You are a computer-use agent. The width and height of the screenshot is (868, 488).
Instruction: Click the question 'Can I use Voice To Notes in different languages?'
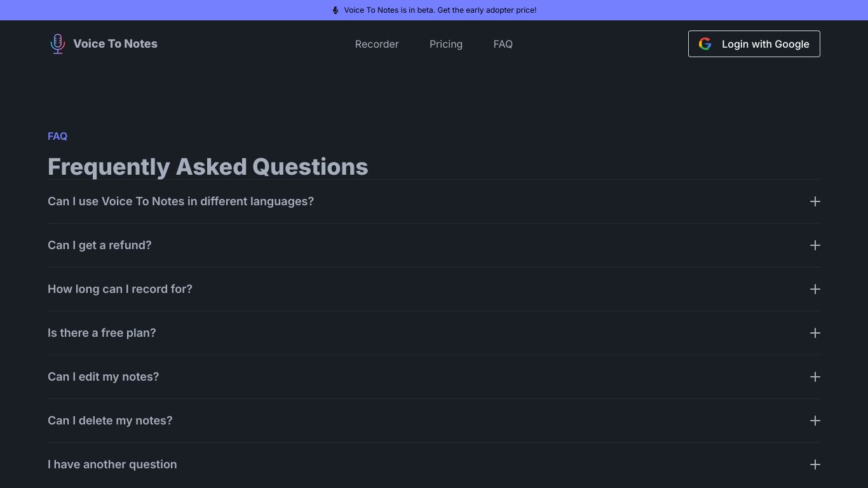[180, 201]
